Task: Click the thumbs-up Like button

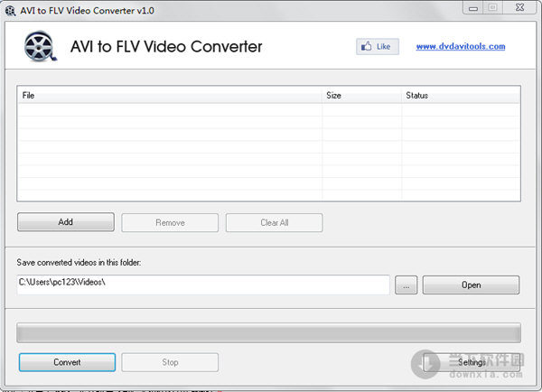Action: coord(378,46)
